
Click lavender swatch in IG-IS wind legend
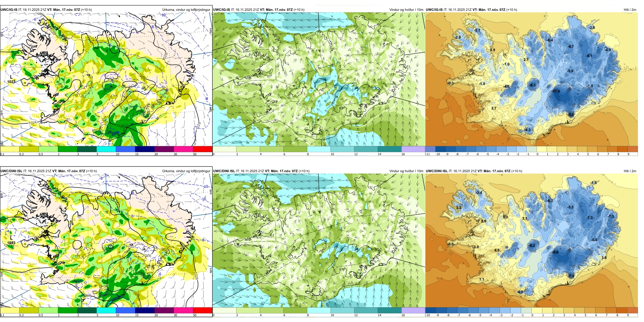click(x=413, y=149)
